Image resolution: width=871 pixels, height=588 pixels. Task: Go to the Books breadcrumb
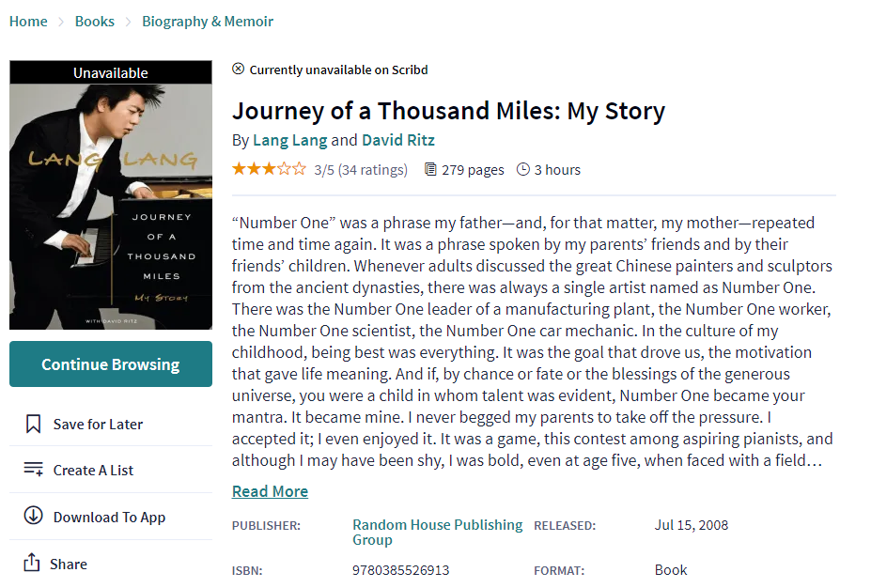pyautogui.click(x=95, y=21)
